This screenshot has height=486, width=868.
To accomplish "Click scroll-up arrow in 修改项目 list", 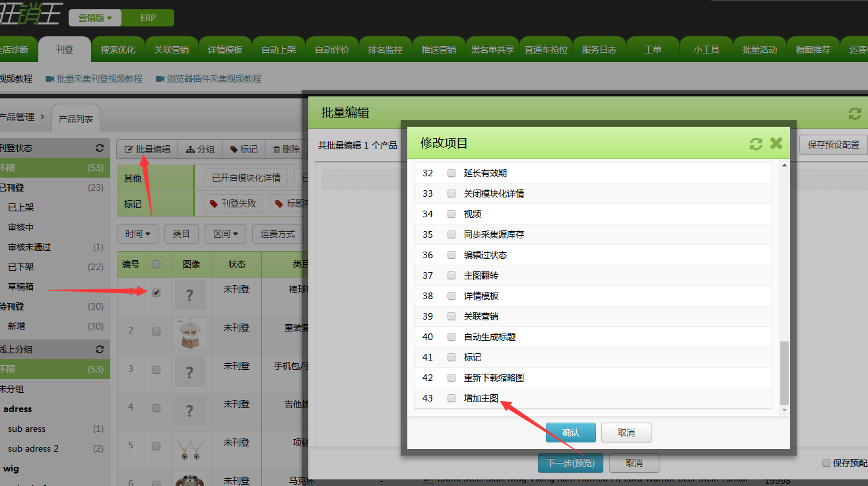I will [x=784, y=166].
